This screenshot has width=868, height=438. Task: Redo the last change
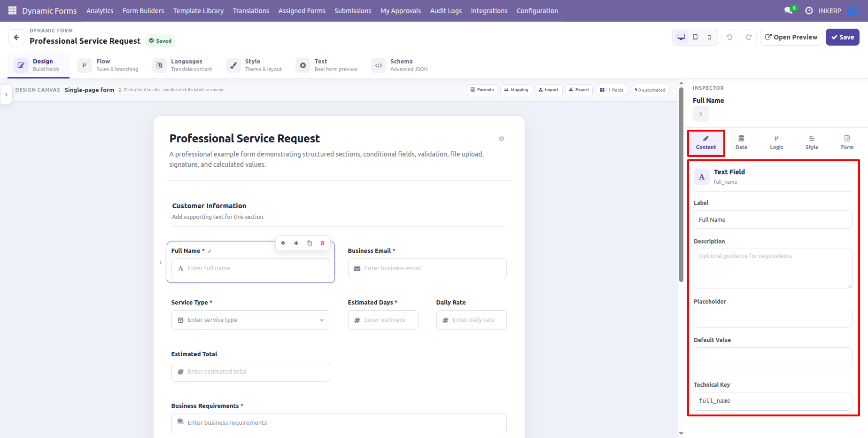[749, 37]
